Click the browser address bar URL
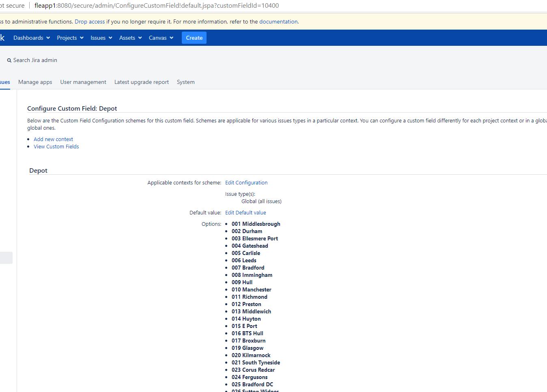Image resolution: width=547 pixels, height=392 pixels. tap(157, 6)
